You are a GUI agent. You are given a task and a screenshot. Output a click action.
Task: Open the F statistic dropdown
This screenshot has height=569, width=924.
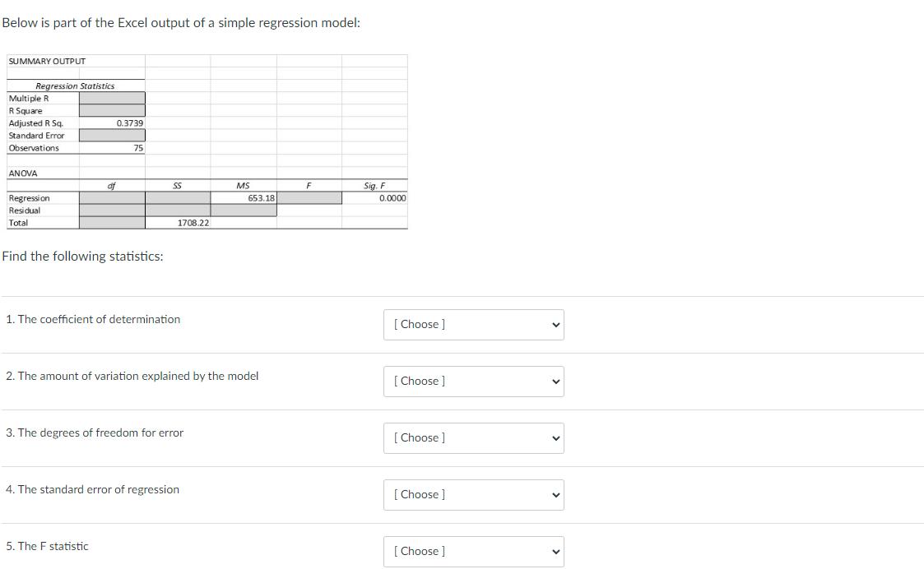[x=473, y=551]
